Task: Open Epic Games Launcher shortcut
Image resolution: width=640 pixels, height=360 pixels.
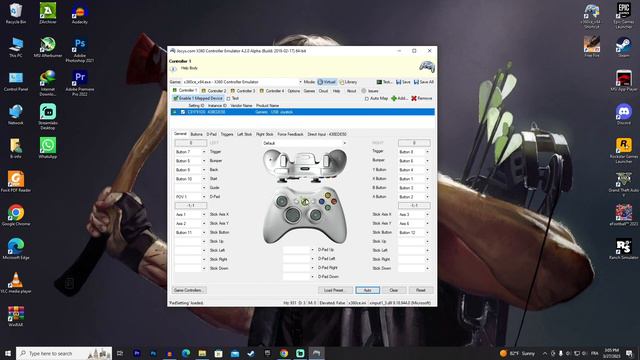Action: (624, 15)
